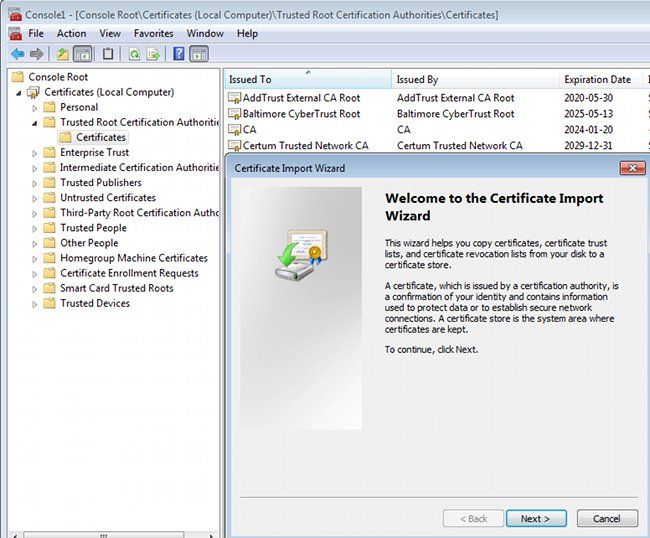Click the Paste clipboard toolbar icon
The height and width of the screenshot is (538, 650).
(108, 54)
